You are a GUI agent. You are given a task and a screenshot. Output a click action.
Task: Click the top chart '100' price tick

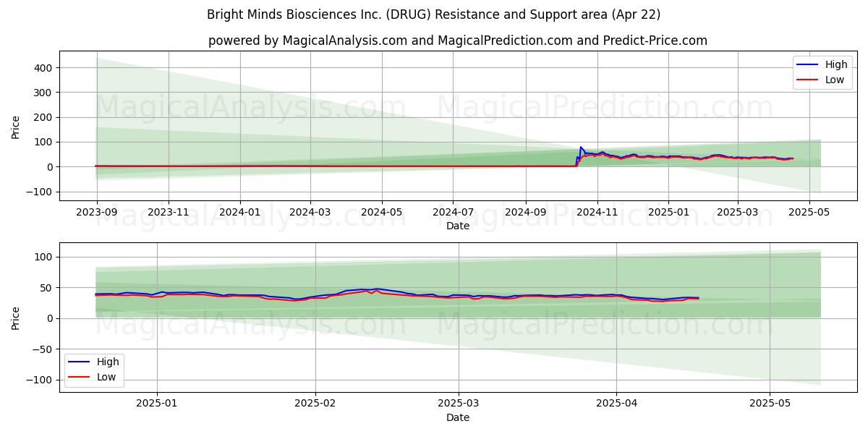click(45, 142)
